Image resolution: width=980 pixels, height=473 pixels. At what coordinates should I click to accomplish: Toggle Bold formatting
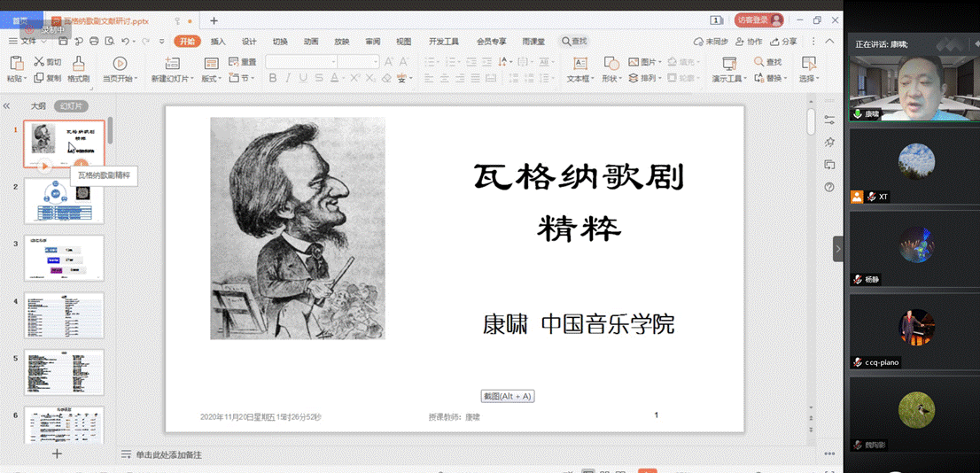pos(273,78)
